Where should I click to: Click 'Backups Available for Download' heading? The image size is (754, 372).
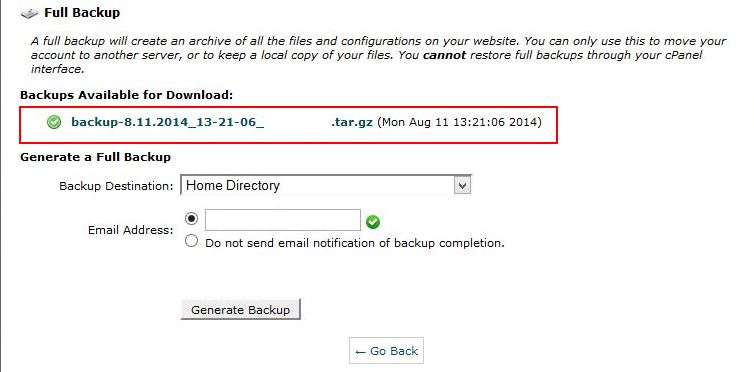(x=126, y=95)
